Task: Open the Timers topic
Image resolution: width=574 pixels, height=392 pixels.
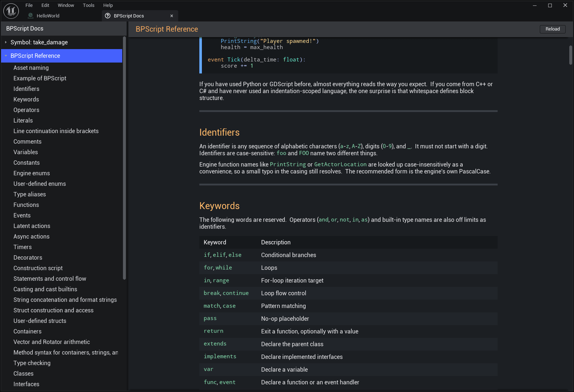Action: (x=23, y=247)
